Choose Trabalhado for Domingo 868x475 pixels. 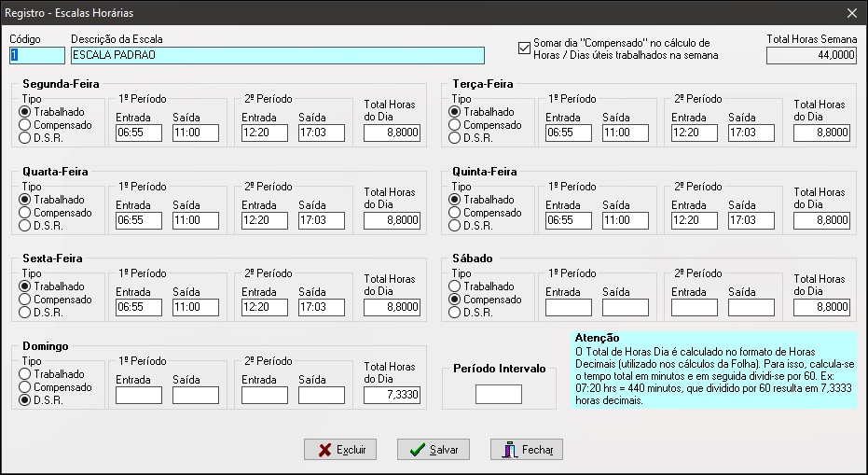tap(25, 374)
